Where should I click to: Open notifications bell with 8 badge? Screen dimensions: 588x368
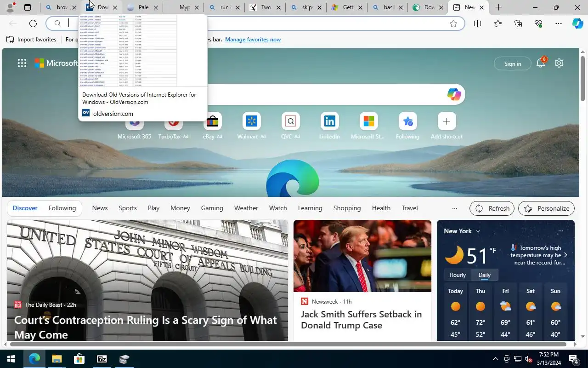coord(541,63)
